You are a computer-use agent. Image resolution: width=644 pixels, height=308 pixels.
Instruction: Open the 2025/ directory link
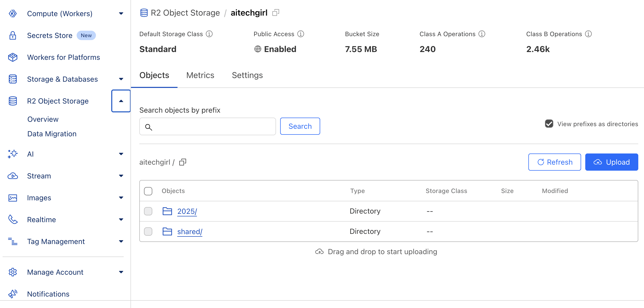(x=187, y=211)
